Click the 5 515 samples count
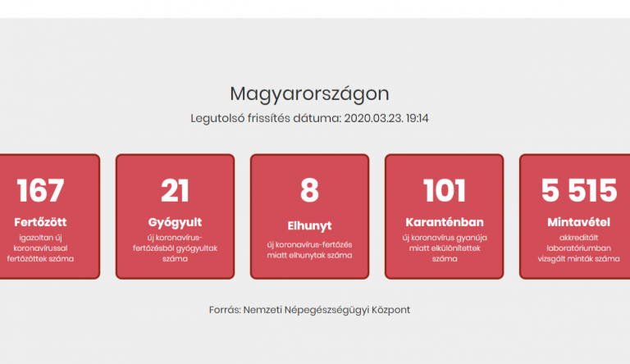630x364 pixels. [578, 190]
